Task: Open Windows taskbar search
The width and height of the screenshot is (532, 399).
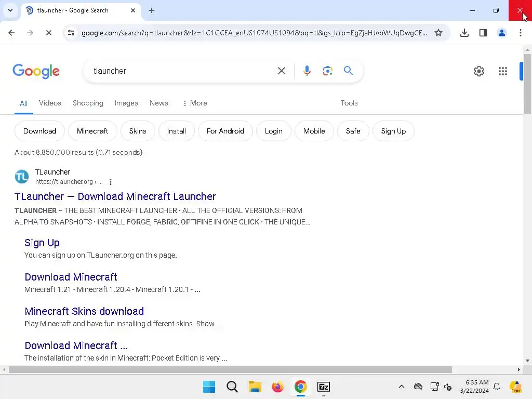Action: [232, 387]
